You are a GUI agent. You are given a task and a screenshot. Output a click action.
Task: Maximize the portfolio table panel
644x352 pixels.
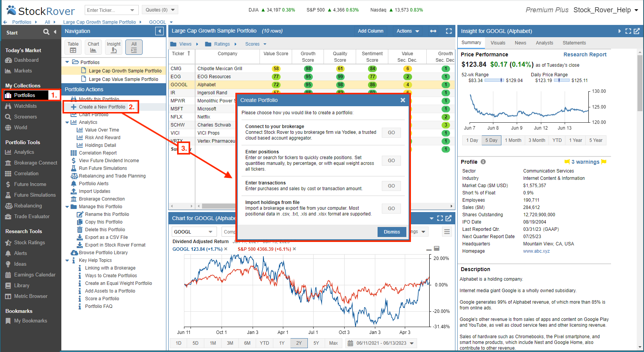[449, 31]
